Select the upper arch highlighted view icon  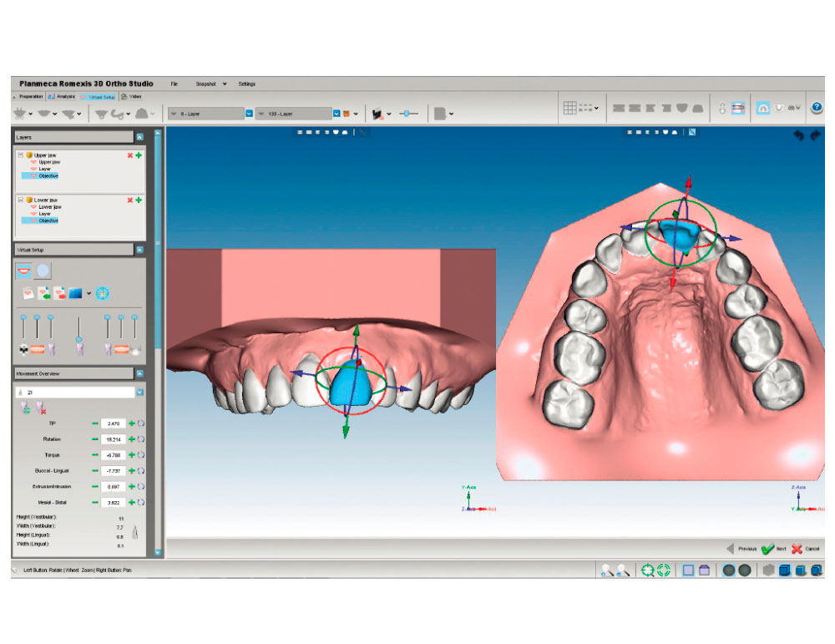pyautogui.click(x=763, y=108)
